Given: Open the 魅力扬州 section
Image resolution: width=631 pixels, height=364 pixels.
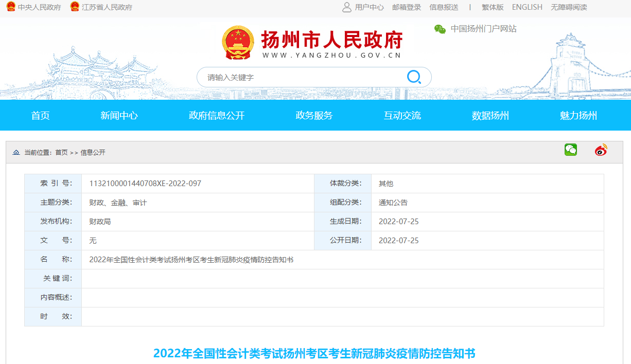Looking at the screenshot, I should click(576, 115).
